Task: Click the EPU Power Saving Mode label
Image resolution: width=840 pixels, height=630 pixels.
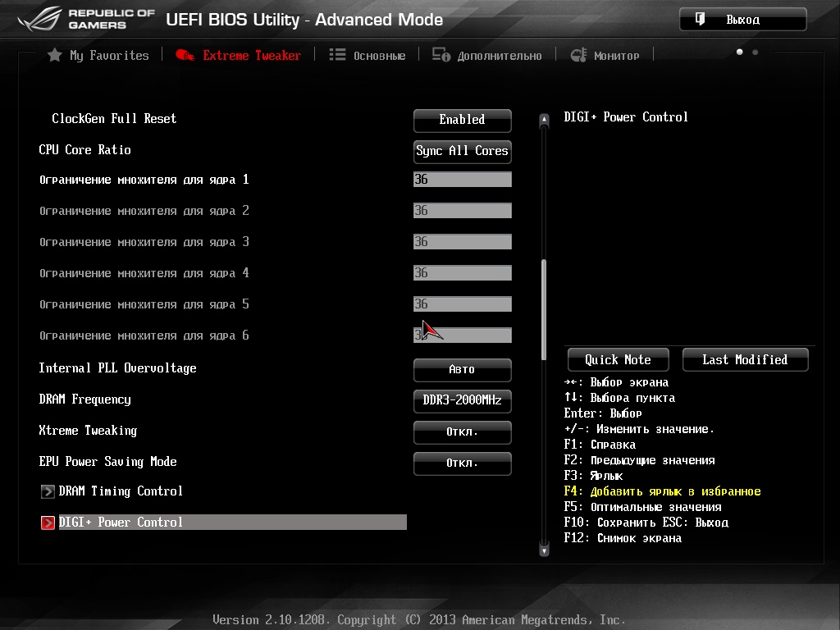Action: click(x=107, y=461)
